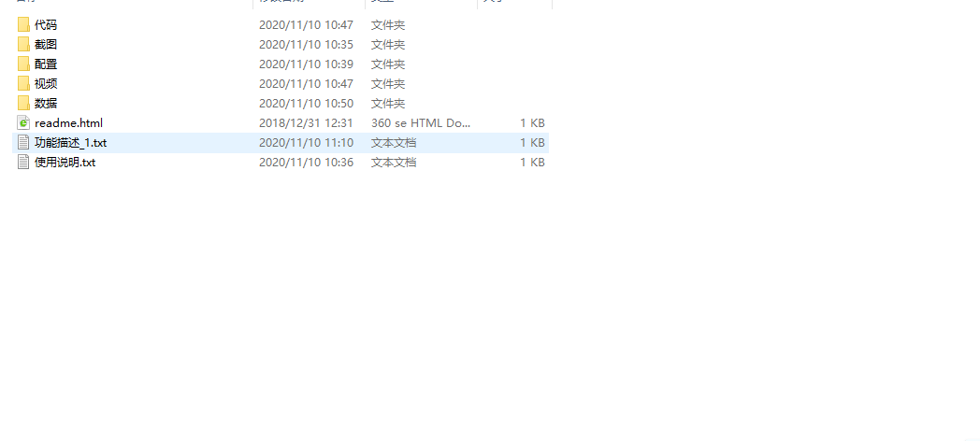Click the 1 KB size of 功能描述_1.txt
Screen dimensions: 980x441
(532, 142)
